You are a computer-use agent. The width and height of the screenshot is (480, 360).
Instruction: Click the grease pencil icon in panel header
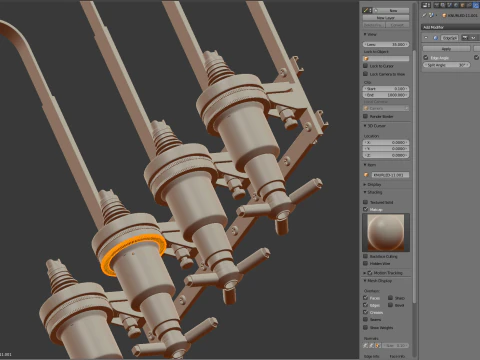coord(366,10)
